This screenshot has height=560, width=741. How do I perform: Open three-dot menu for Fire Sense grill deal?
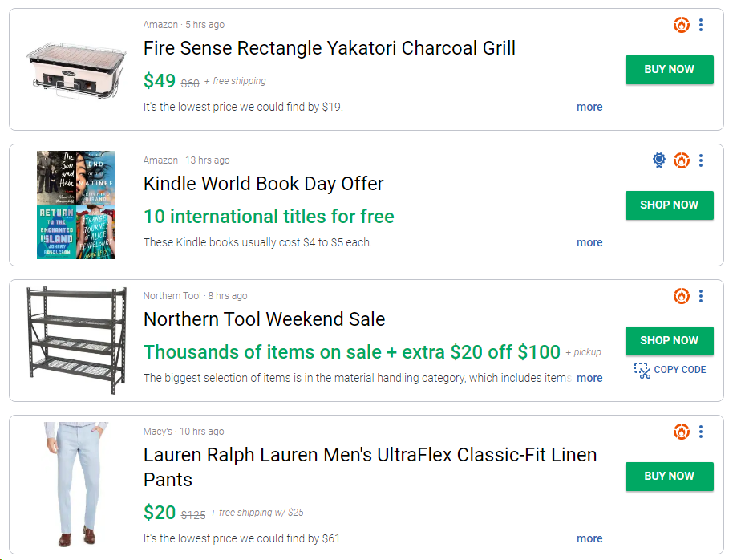tap(701, 26)
